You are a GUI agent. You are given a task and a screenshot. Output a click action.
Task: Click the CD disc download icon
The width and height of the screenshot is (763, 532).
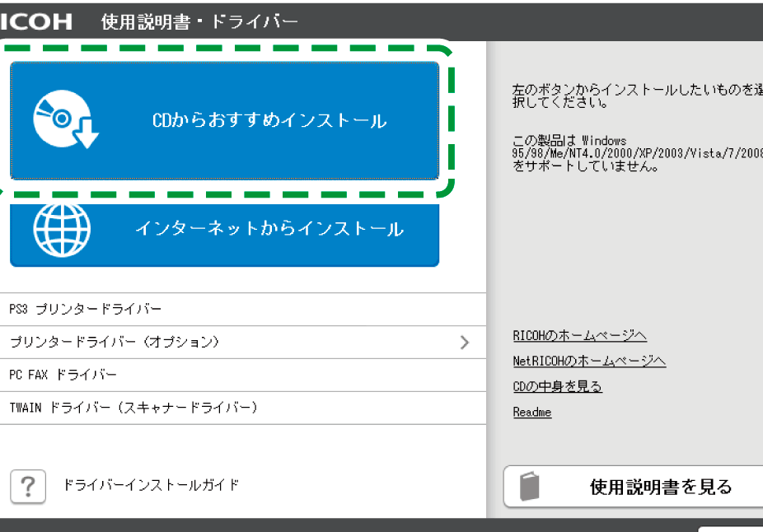[x=64, y=121]
